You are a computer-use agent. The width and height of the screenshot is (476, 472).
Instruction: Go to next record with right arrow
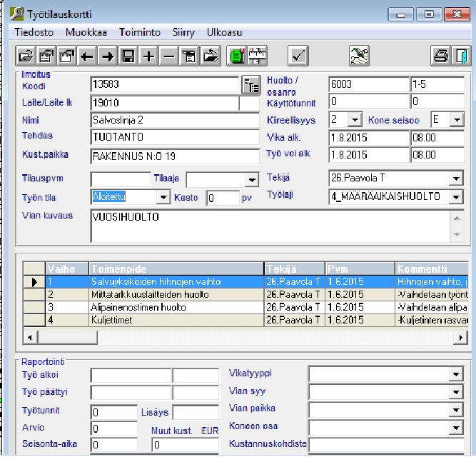[x=108, y=56]
